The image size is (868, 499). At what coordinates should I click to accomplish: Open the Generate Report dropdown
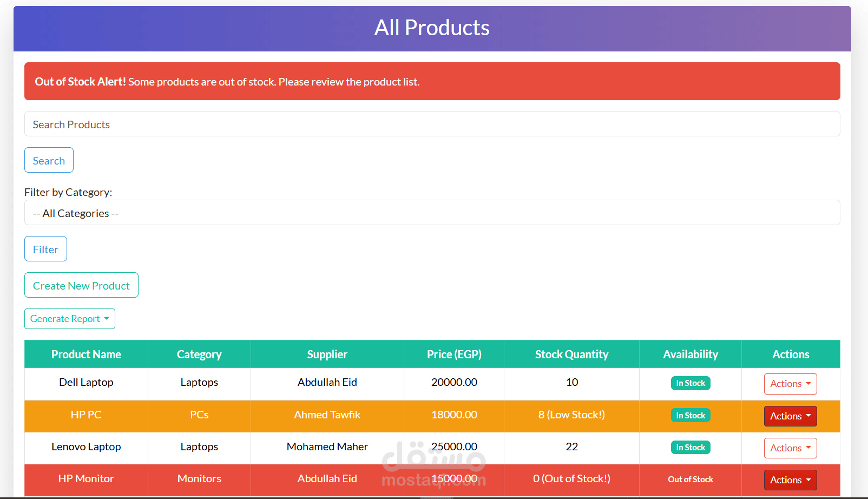coord(70,319)
